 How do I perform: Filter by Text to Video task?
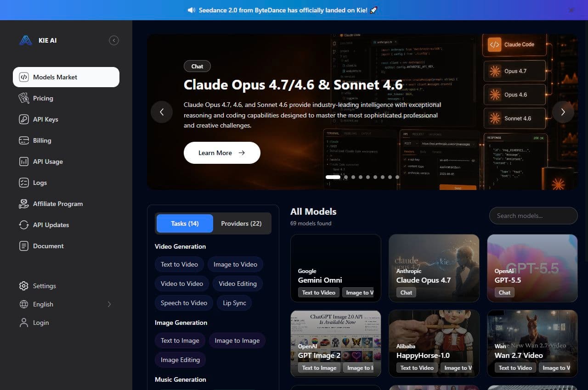click(179, 264)
